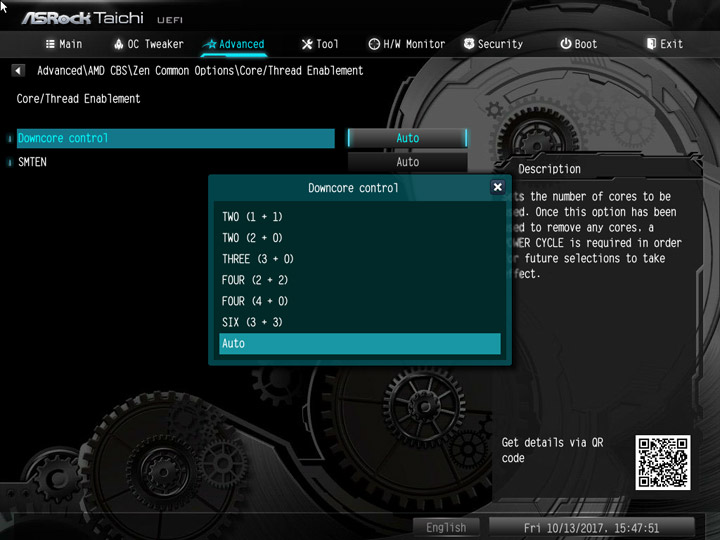Click the English language button
720x540 pixels.
(x=446, y=528)
